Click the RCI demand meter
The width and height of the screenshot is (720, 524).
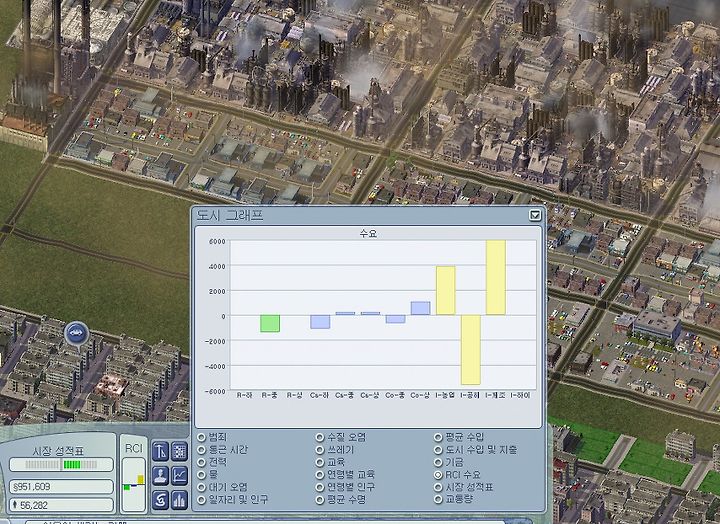point(134,484)
